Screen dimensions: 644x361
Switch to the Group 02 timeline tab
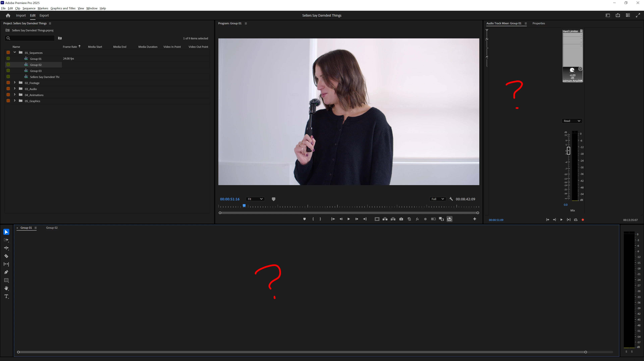52,228
